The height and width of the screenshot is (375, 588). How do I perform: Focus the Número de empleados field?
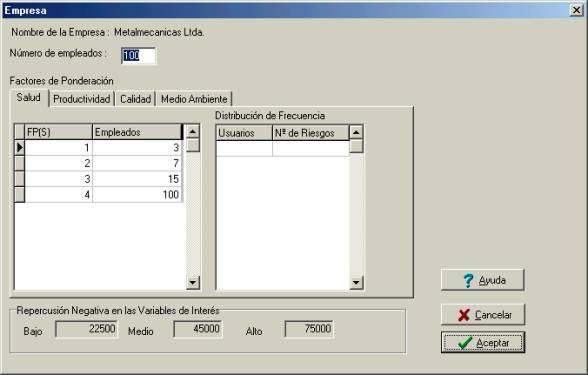(138, 56)
